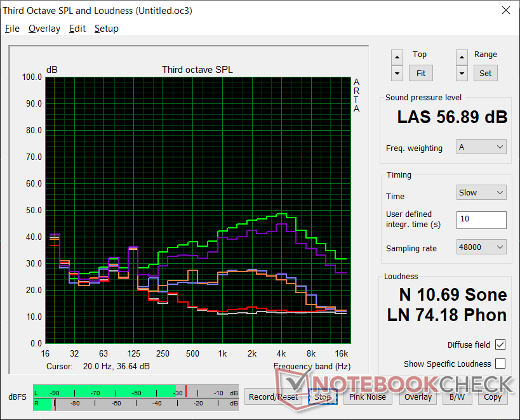Viewport: 520px width, 420px height.
Task: Click the Cursor 20.0 Hz readout
Action: tap(98, 366)
